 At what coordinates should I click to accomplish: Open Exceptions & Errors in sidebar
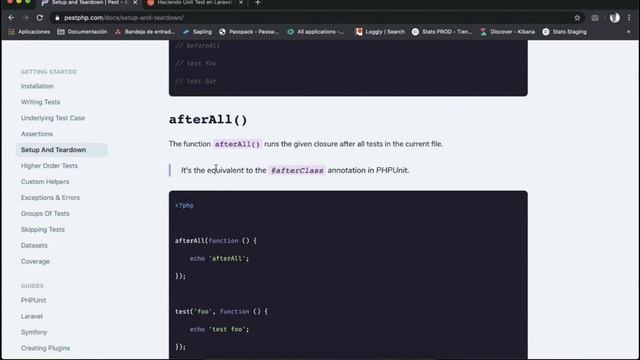[x=50, y=198]
